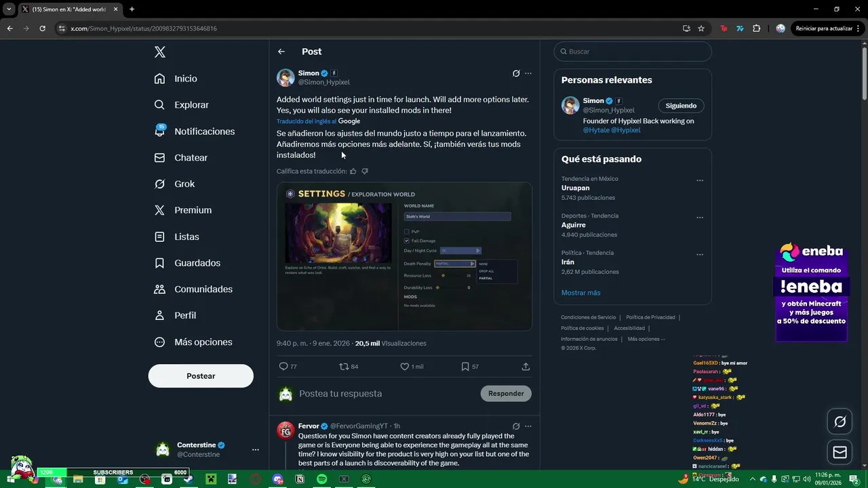Click the Postear button
Image resolution: width=868 pixels, height=488 pixels.
click(x=201, y=376)
